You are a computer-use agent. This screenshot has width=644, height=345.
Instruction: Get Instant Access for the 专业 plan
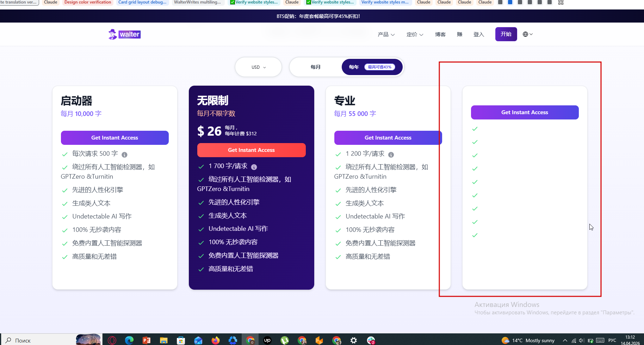point(388,138)
